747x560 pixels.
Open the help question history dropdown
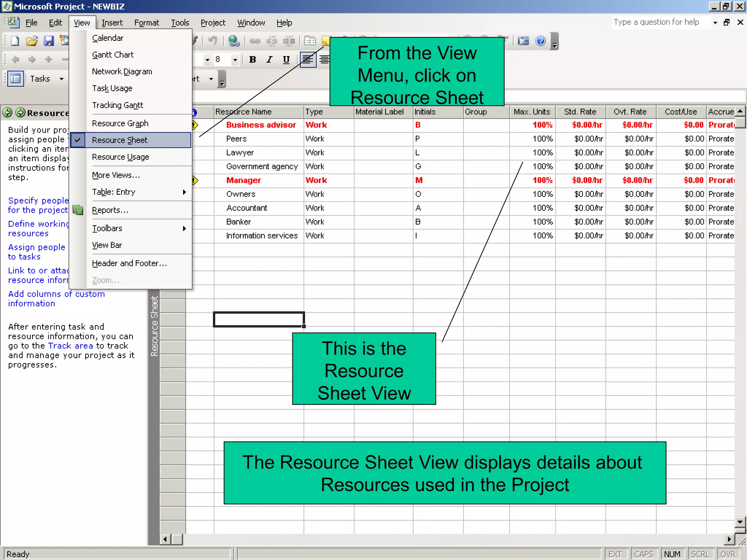point(715,23)
